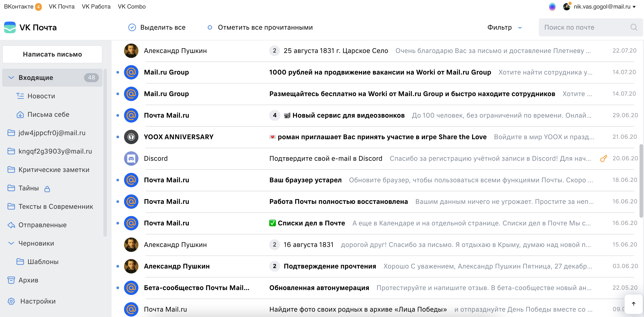Toggle the unread dot on 1000 рублей email

118,72
